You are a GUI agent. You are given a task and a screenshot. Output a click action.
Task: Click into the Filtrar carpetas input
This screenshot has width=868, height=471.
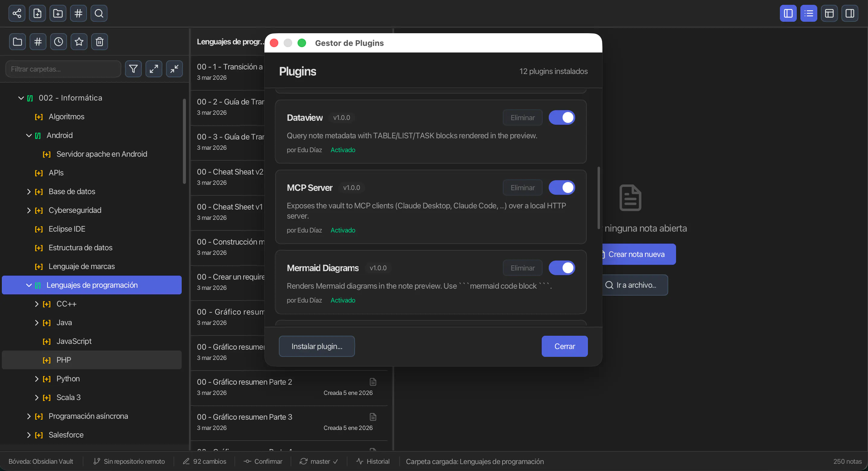click(63, 69)
